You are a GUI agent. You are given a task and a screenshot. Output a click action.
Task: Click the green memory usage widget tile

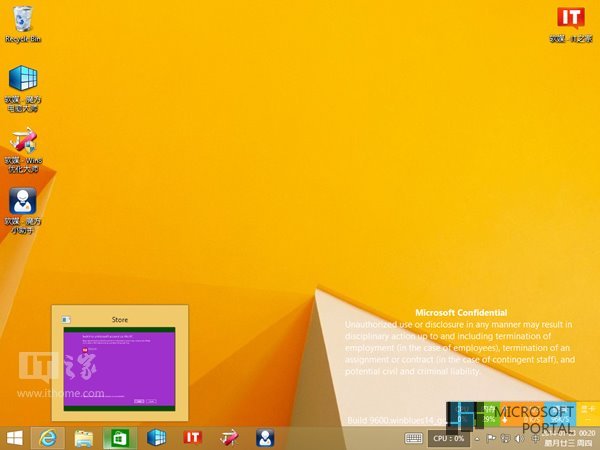488,414
